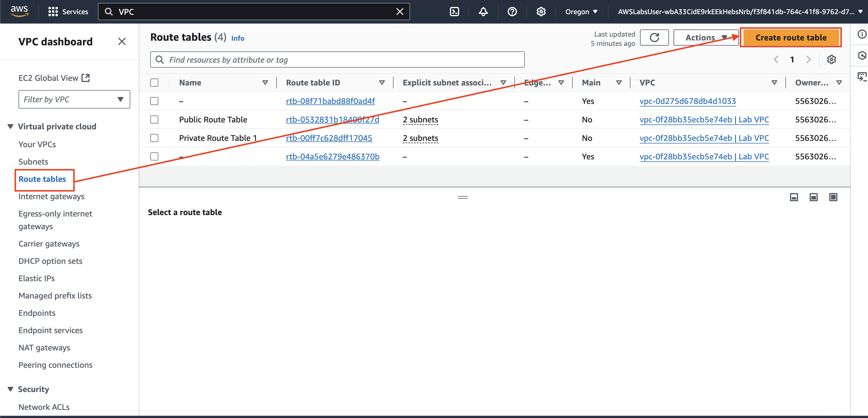Open route table rtb-08f71babd88f0ad4f

pos(330,101)
